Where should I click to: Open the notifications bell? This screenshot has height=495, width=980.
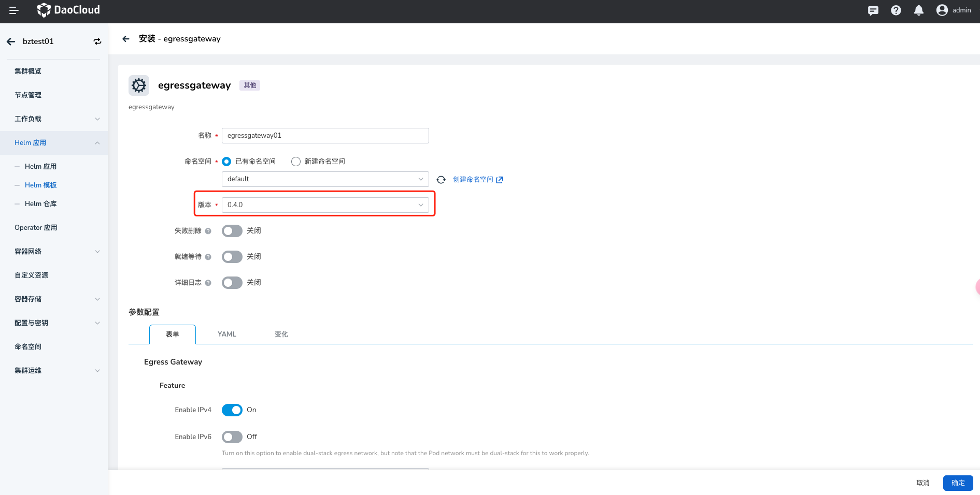[919, 10]
